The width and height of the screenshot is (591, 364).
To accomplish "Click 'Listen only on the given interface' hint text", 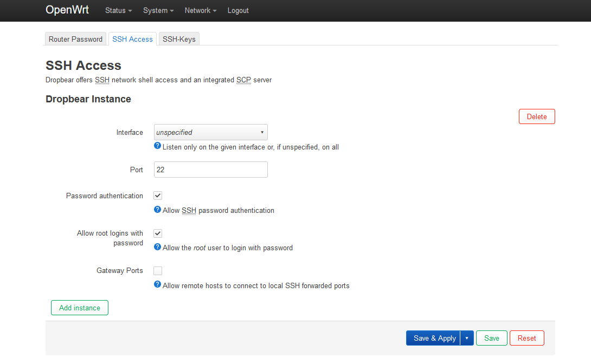I will [x=250, y=147].
